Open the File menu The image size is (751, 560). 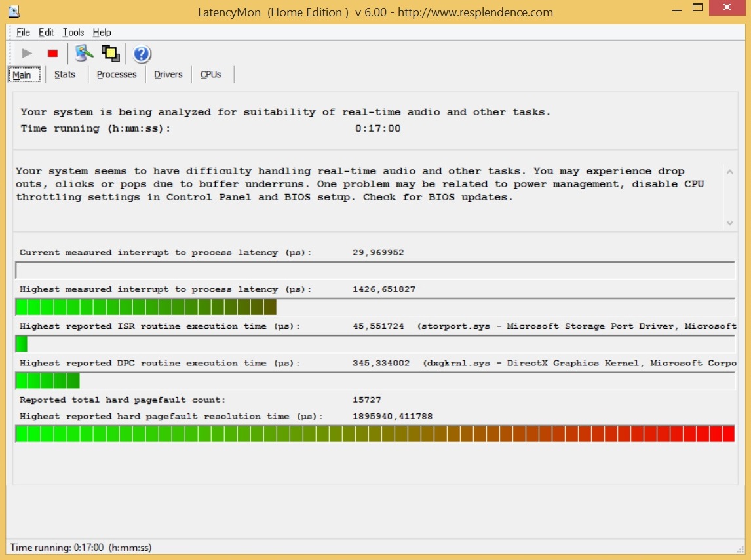click(x=23, y=33)
